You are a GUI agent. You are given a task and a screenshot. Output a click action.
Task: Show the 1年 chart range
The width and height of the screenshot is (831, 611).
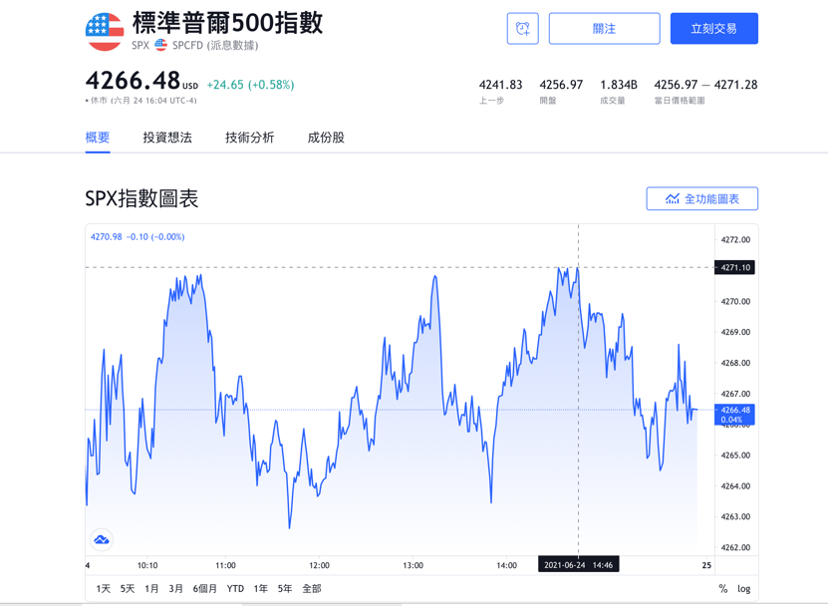point(261,590)
